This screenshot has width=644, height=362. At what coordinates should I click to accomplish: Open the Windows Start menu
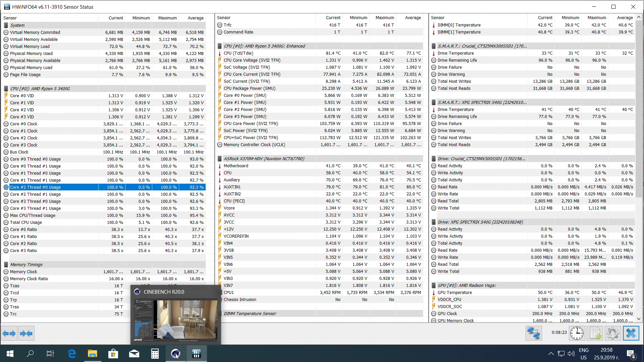[x=10, y=354]
